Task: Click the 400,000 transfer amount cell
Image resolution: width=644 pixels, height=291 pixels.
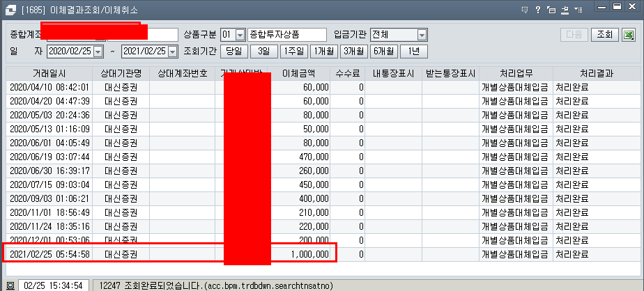Action: coord(299,199)
